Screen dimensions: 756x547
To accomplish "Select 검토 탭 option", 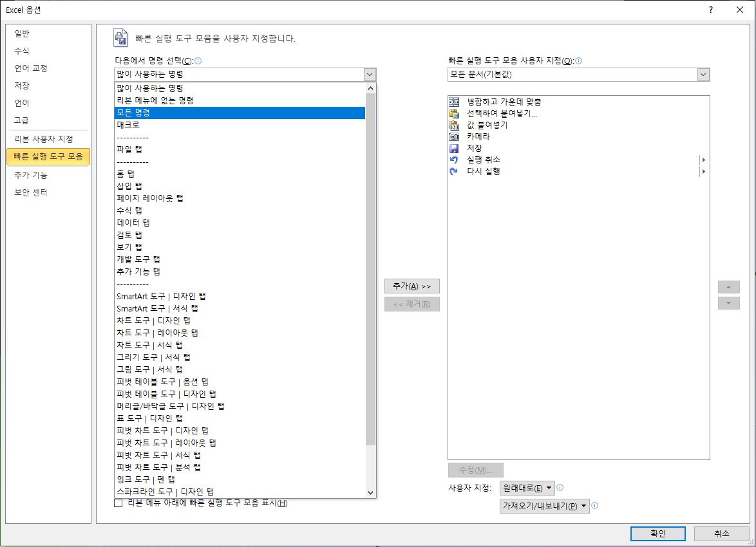I will pos(240,235).
